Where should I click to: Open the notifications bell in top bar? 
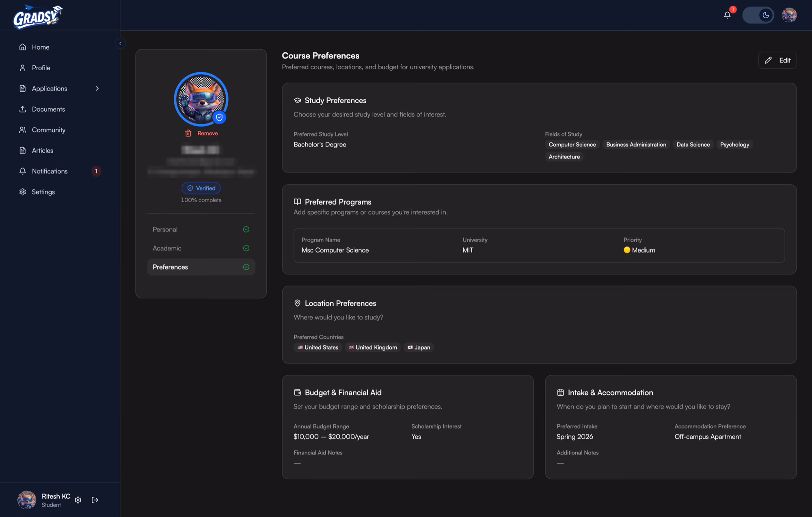coord(727,15)
